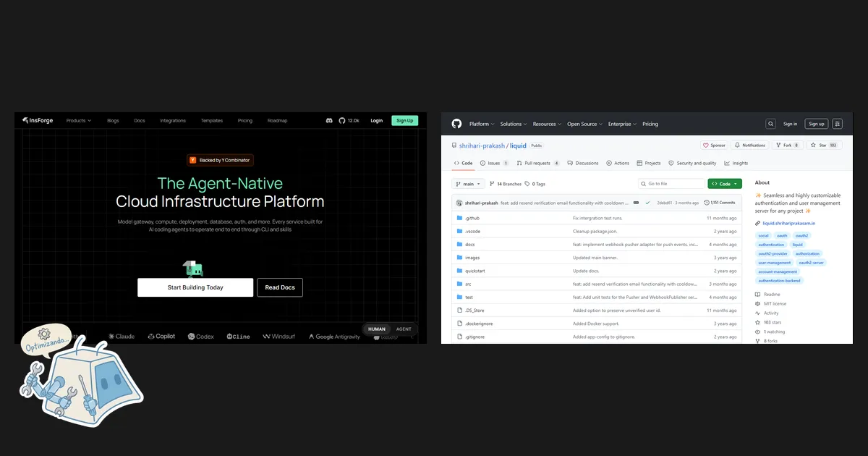Click Start Building Today button
868x456 pixels.
pos(195,287)
